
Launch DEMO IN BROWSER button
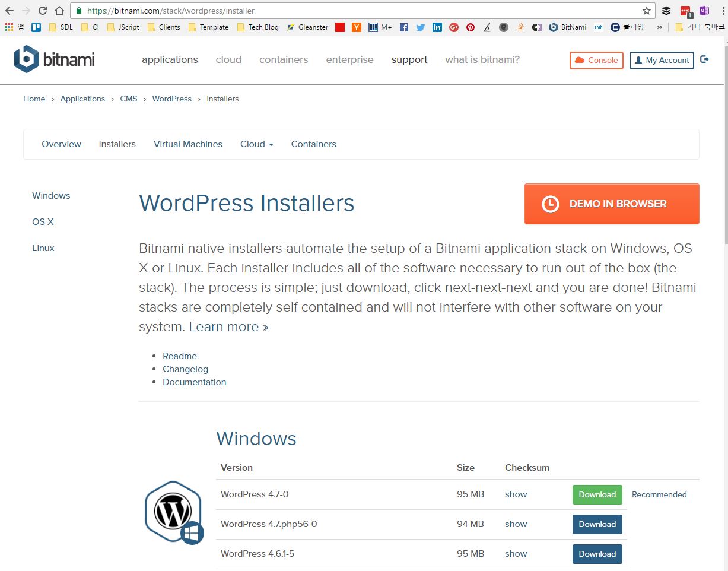coord(612,204)
